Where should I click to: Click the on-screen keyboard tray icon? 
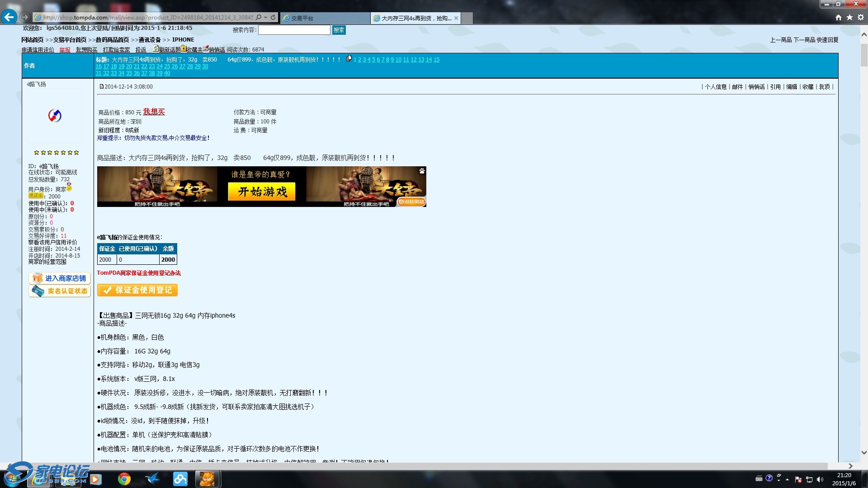tap(759, 478)
